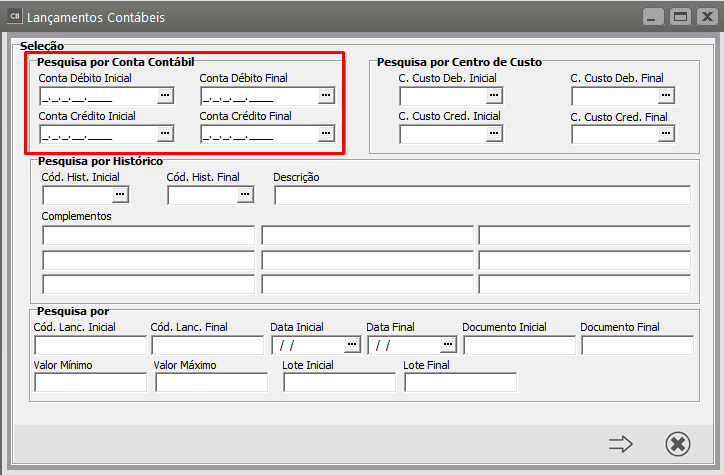
Task: Click the arrow proceed icon at bottom
Action: click(621, 444)
